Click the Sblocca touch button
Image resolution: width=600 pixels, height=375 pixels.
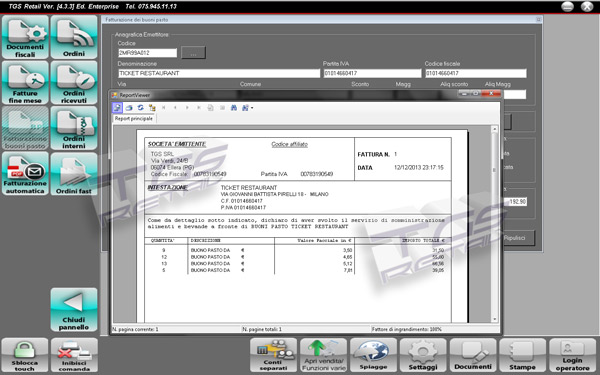[25, 355]
